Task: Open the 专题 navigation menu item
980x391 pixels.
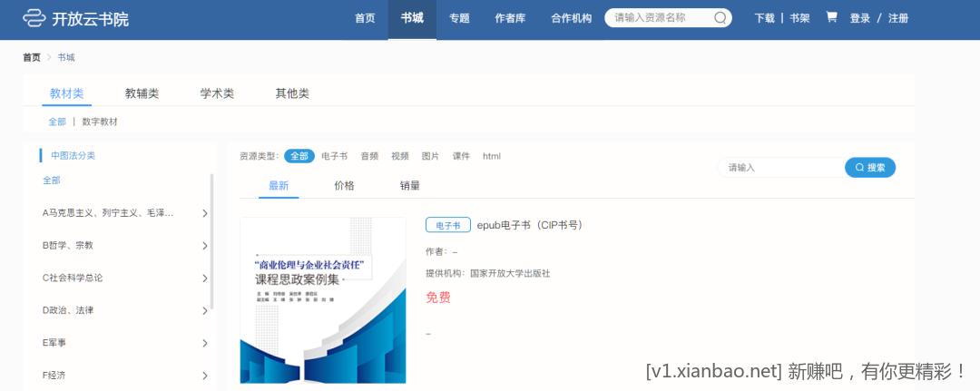Action: 459,18
